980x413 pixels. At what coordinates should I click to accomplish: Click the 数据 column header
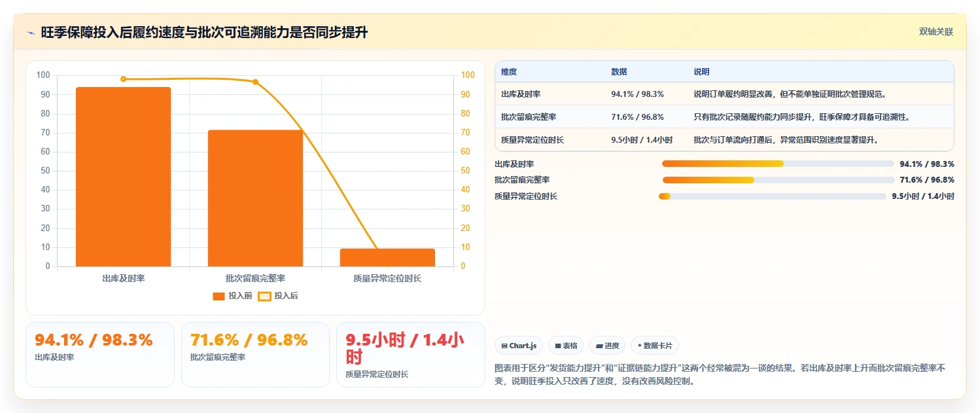[x=619, y=72]
